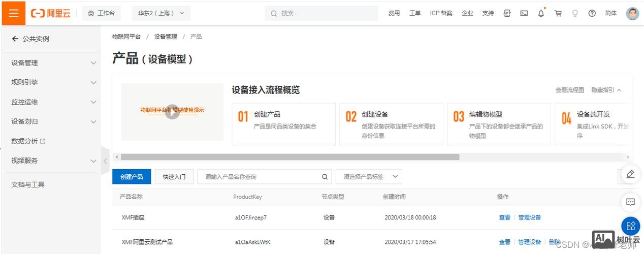Switch language via 简体

(x=611, y=13)
